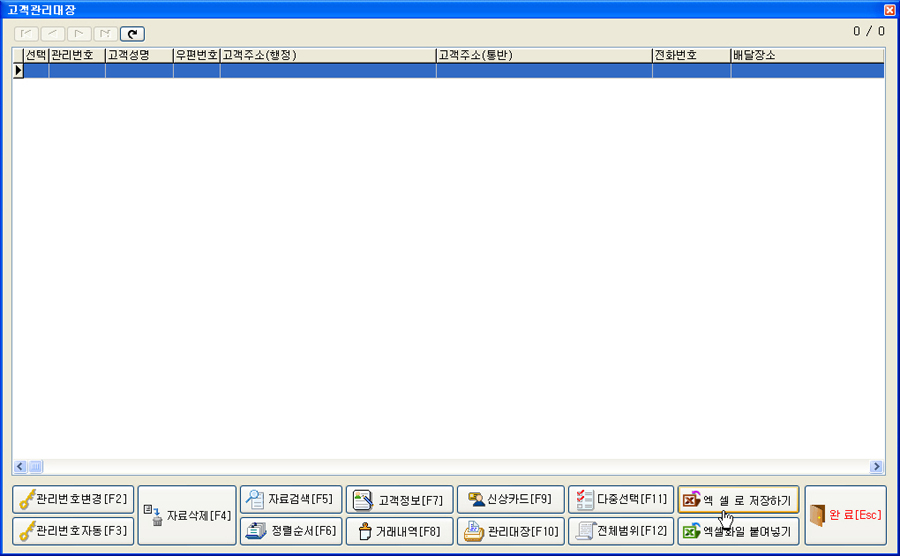Click the 전화번호 column header
Image resolution: width=900 pixels, height=556 pixels.
click(690, 55)
